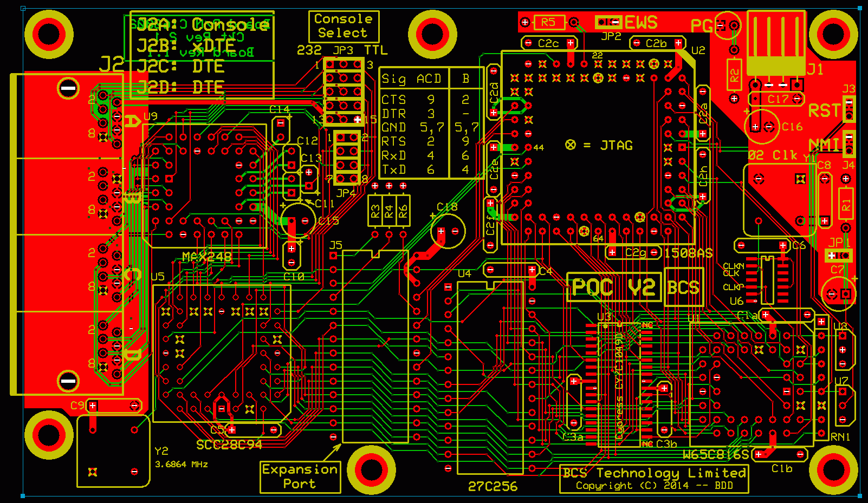Image resolution: width=868 pixels, height=503 pixels.
Task: Click the top-left mounting hole
Action: point(49,35)
